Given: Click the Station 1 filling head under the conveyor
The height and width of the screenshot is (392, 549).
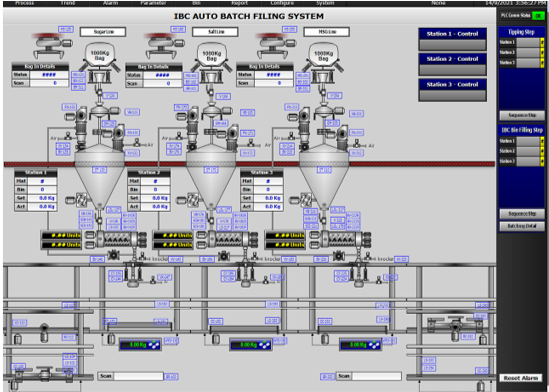Looking at the screenshot, I should pos(134,276).
